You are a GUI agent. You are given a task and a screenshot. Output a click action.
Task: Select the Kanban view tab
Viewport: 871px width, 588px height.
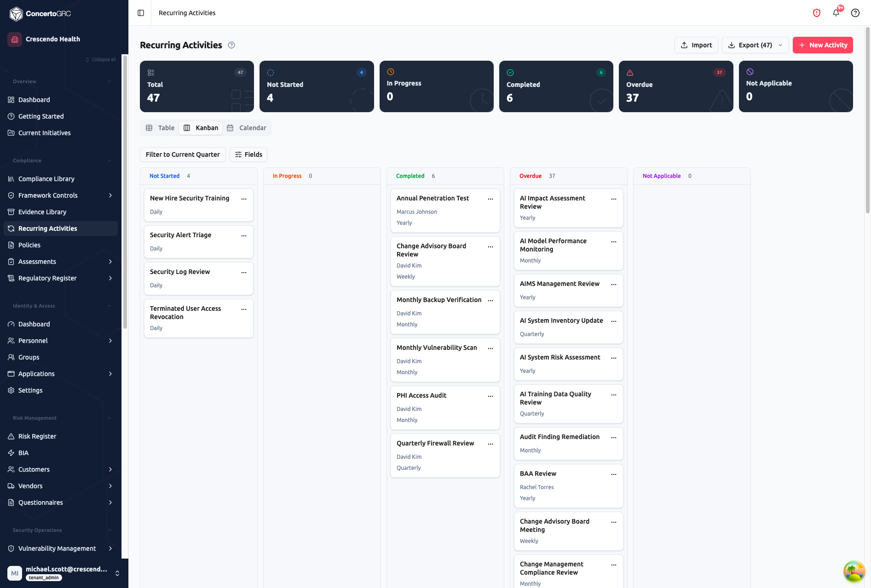pyautogui.click(x=201, y=128)
